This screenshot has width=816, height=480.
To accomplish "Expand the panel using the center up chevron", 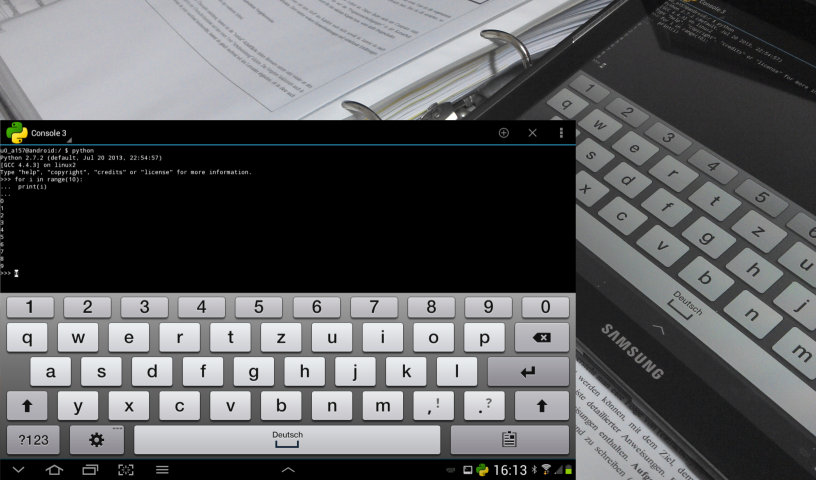I will pos(288,470).
